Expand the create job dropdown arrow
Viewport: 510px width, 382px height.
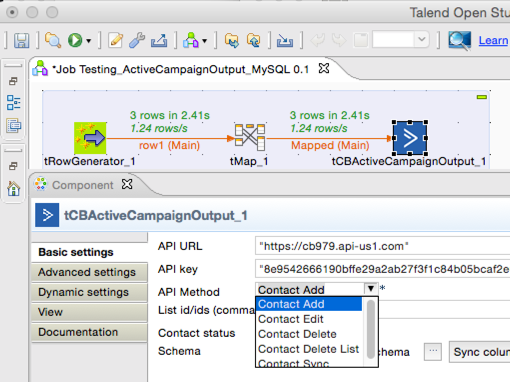click(x=205, y=41)
